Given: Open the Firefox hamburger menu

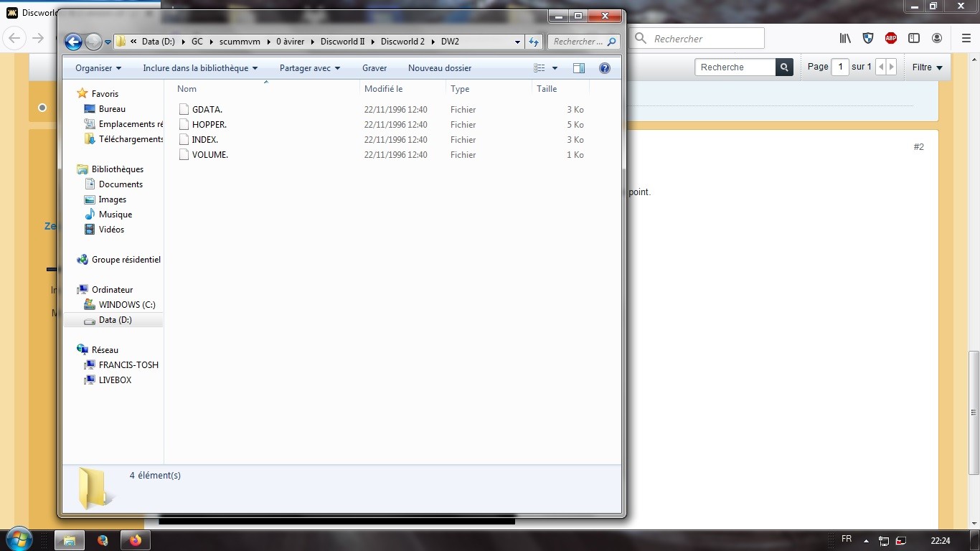Looking at the screenshot, I should click(965, 39).
